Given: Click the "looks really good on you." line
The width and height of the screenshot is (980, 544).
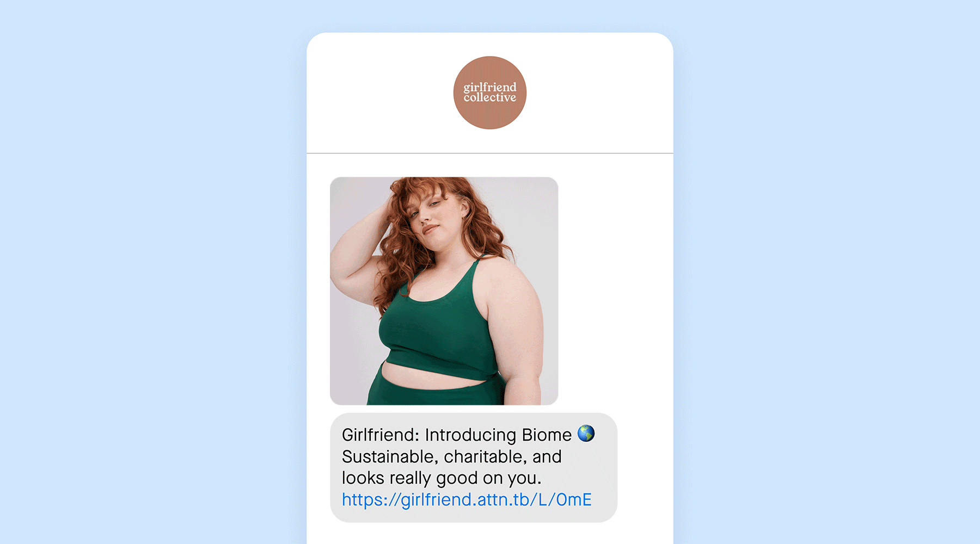Looking at the screenshot, I should click(442, 478).
